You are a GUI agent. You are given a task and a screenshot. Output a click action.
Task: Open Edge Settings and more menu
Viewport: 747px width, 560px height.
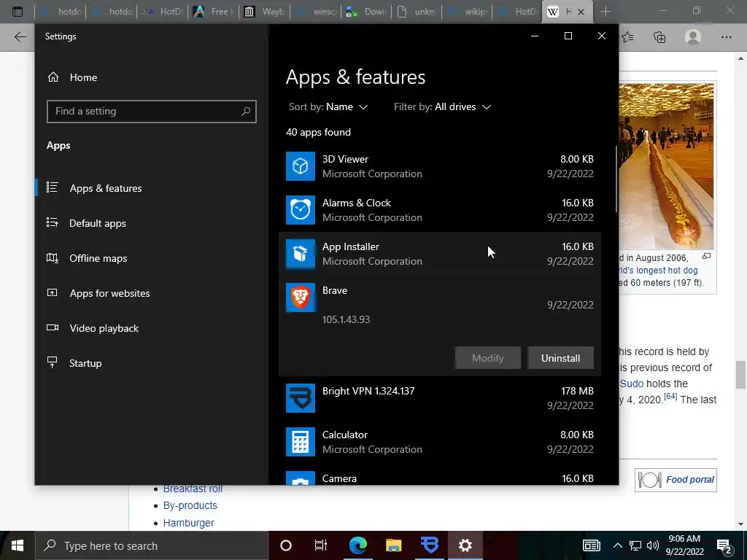pos(727,37)
